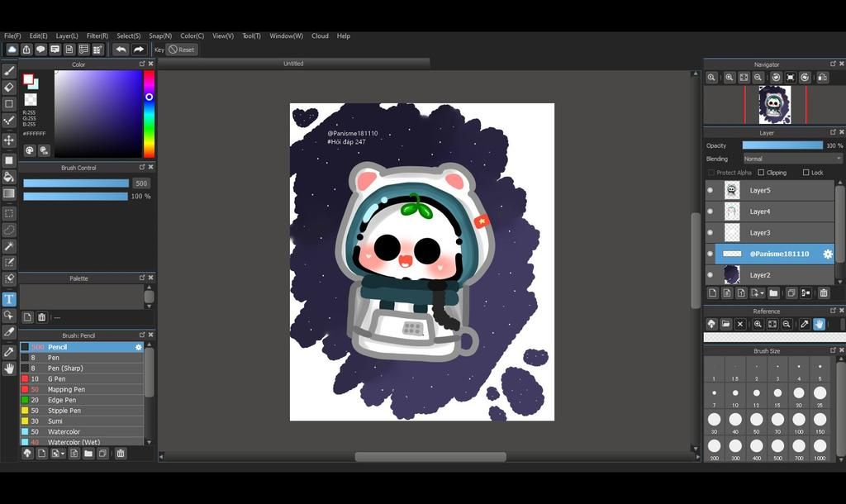This screenshot has width=846, height=504.
Task: Switch to the Untitled canvas tab
Action: (293, 63)
